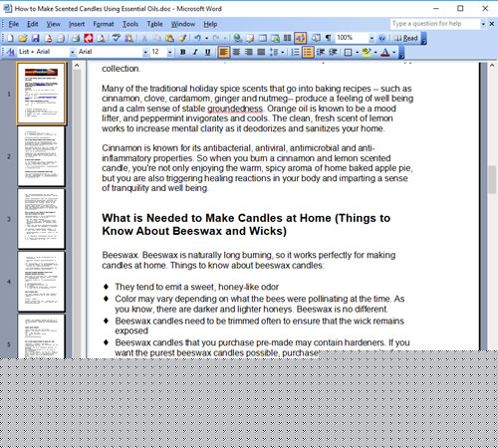Open the Tools menu

point(130,24)
